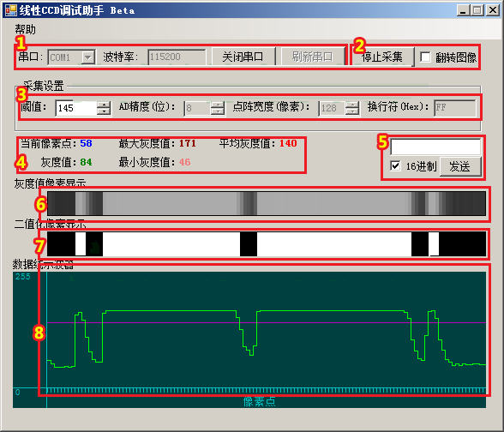Click the 发送 button

[460, 166]
